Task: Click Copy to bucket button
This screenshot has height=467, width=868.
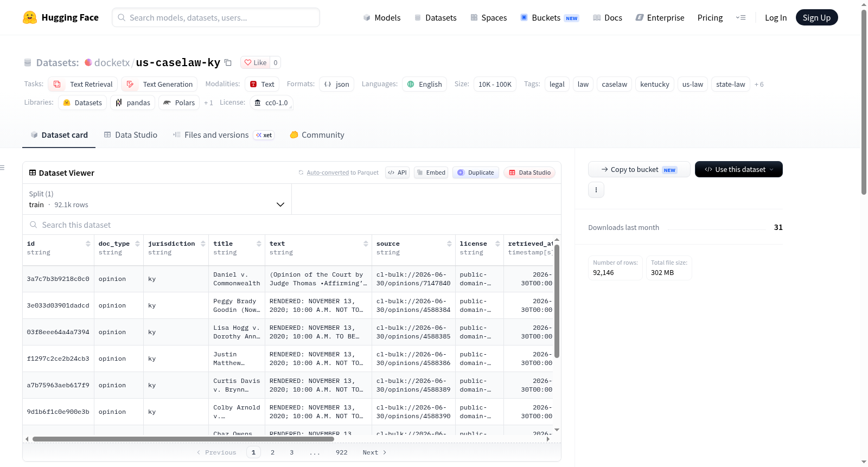Action: click(639, 169)
